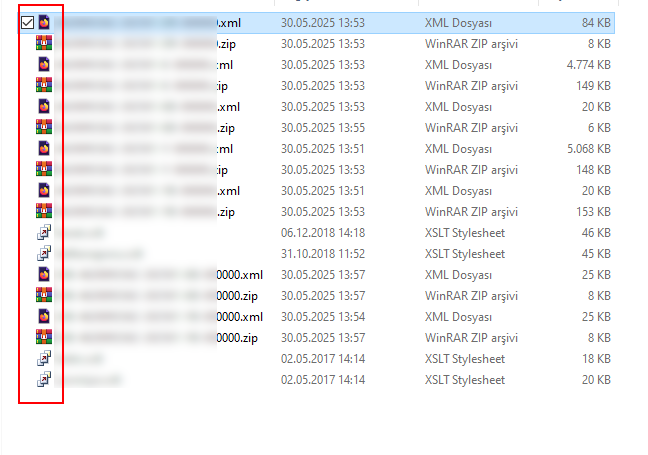
Task: Click the Firefox icon of the 4.774 KB XML file
Action: point(44,64)
